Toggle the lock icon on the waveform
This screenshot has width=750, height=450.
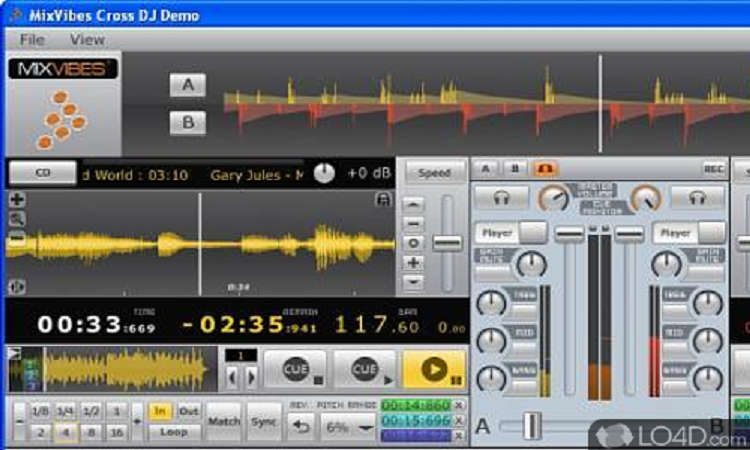pos(383,199)
